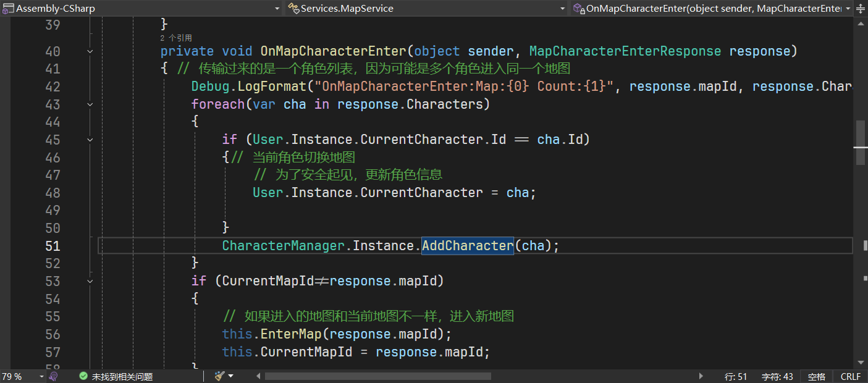The height and width of the screenshot is (383, 868).
Task: Click the green no-issues checkmark icon
Action: 83,376
